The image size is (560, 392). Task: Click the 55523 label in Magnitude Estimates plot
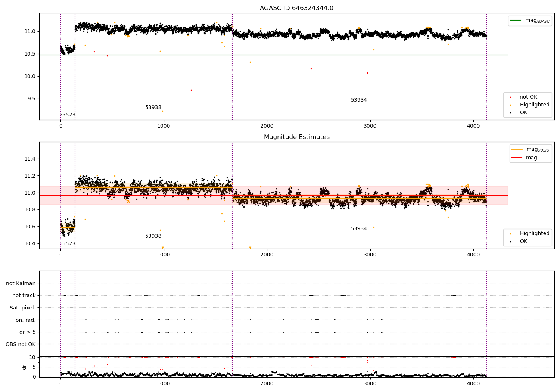[68, 244]
